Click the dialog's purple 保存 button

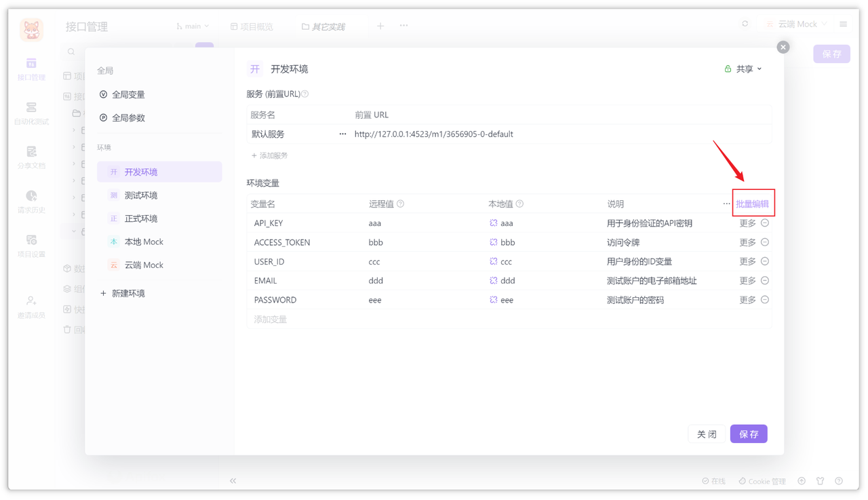(x=749, y=434)
